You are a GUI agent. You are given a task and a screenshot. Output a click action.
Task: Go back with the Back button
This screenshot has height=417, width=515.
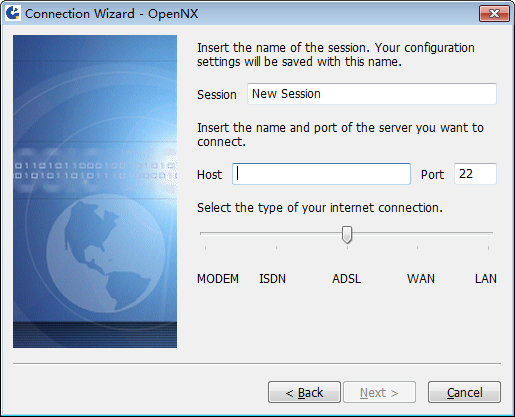[x=304, y=392]
